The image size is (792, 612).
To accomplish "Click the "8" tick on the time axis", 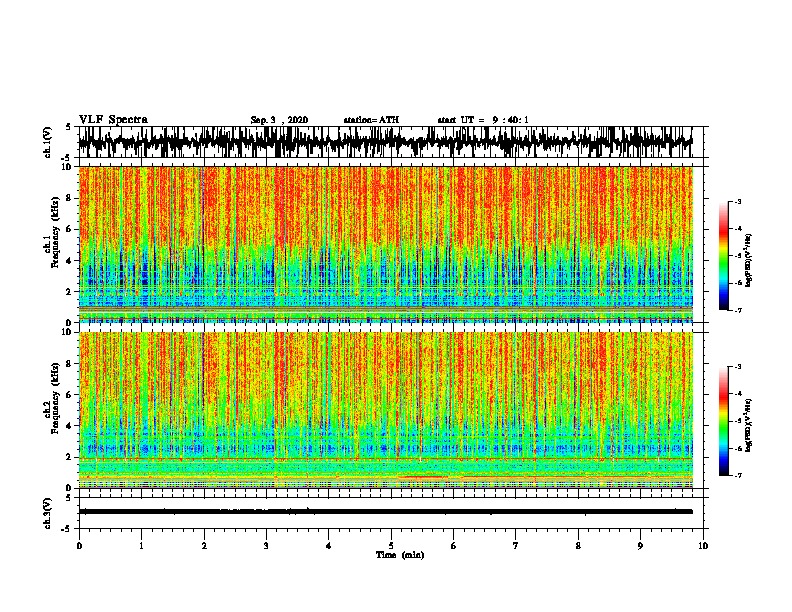I will pyautogui.click(x=578, y=546).
